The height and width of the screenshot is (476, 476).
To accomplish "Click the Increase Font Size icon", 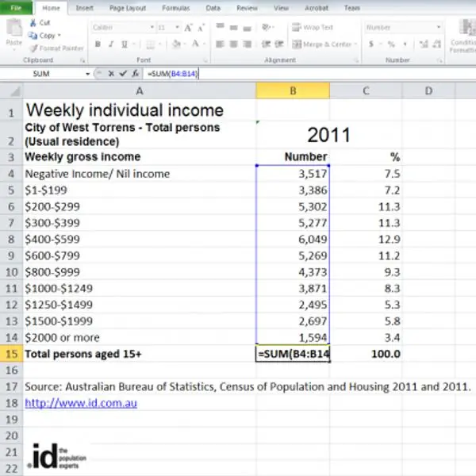I will point(188,28).
